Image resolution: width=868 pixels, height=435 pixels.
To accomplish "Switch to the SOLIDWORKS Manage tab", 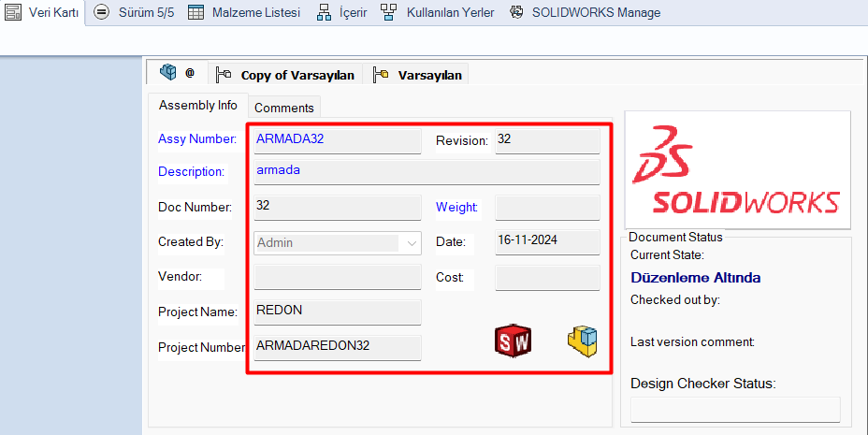I will (586, 12).
